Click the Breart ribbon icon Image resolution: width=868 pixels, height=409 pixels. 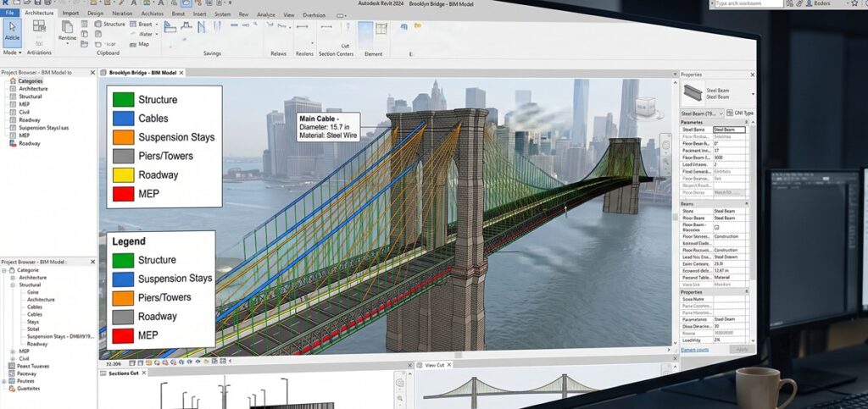(x=133, y=25)
